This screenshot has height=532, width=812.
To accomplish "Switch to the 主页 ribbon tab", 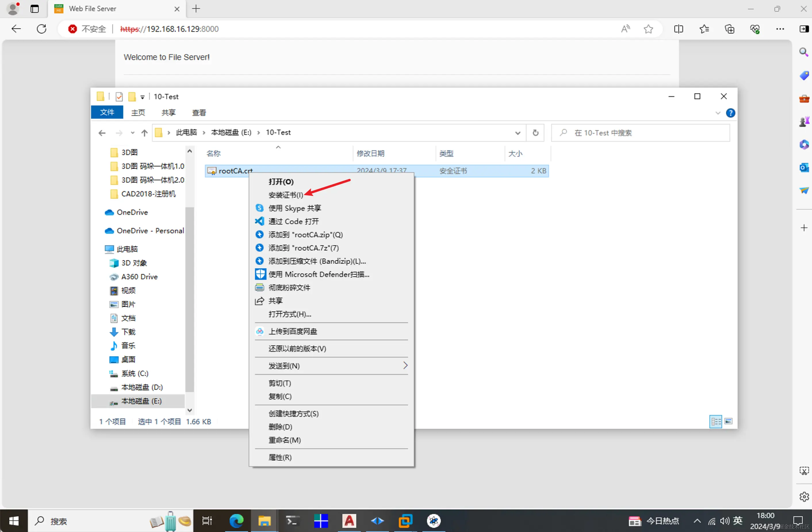I will tap(138, 113).
